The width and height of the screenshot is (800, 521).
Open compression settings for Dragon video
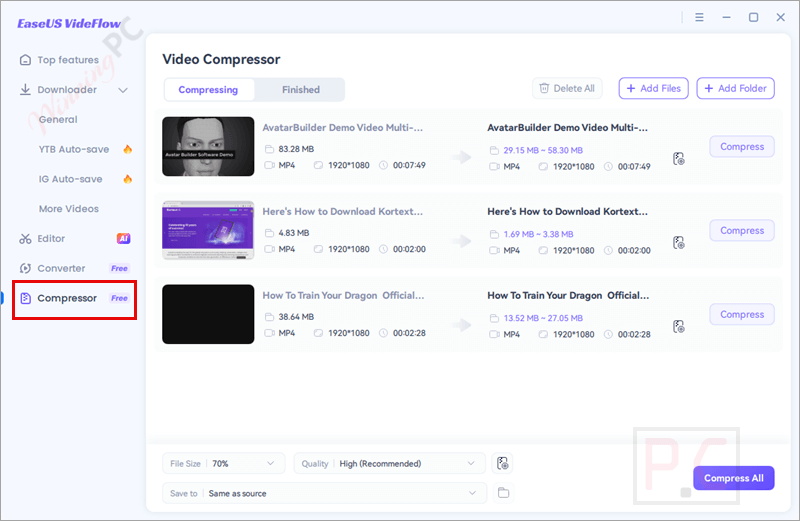(679, 327)
